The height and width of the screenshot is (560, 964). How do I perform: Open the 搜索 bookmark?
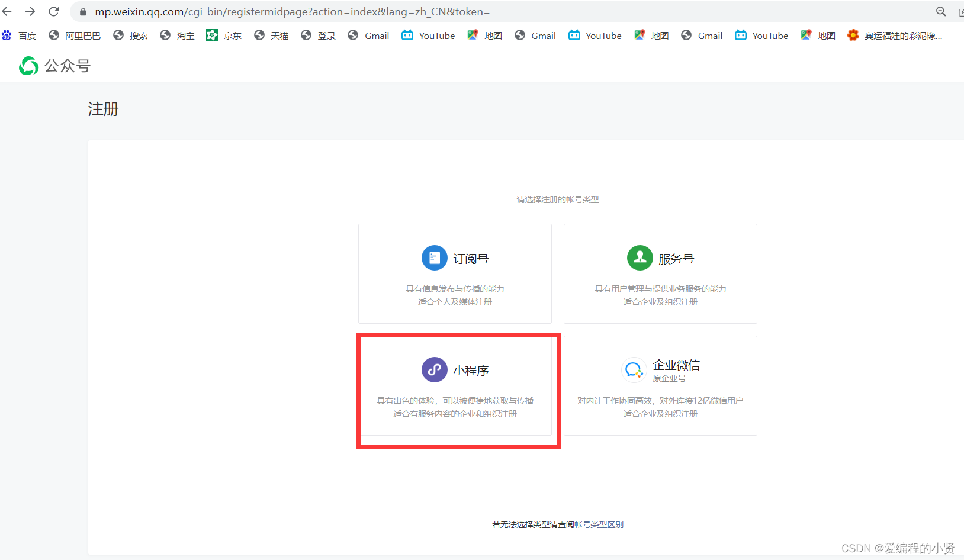click(x=131, y=36)
